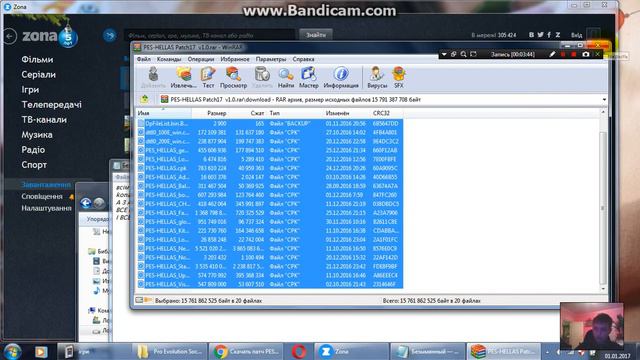Select the DpFileList.bin.B... backup file row
The height and width of the screenshot is (360, 640).
pos(270,123)
